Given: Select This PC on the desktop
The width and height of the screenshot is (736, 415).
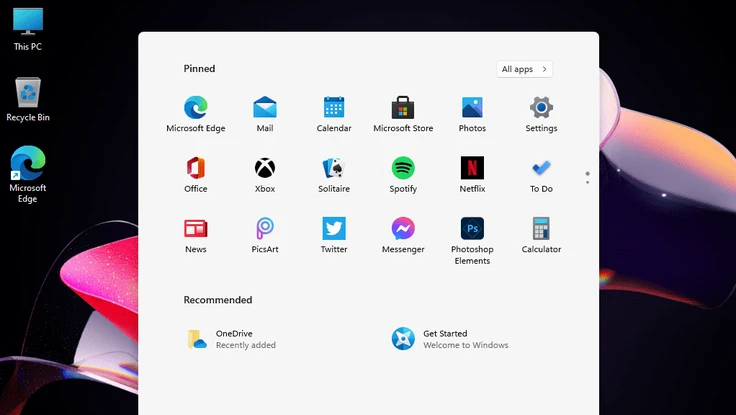Looking at the screenshot, I should pos(28,29).
